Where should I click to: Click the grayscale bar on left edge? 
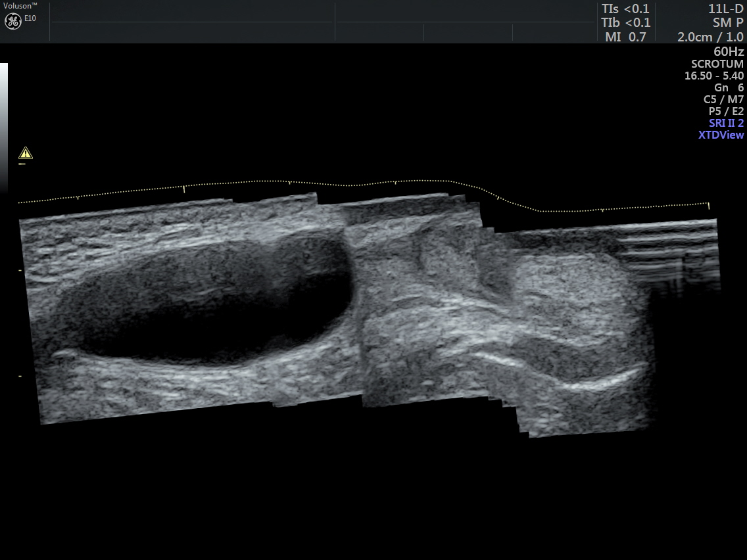point(4,125)
